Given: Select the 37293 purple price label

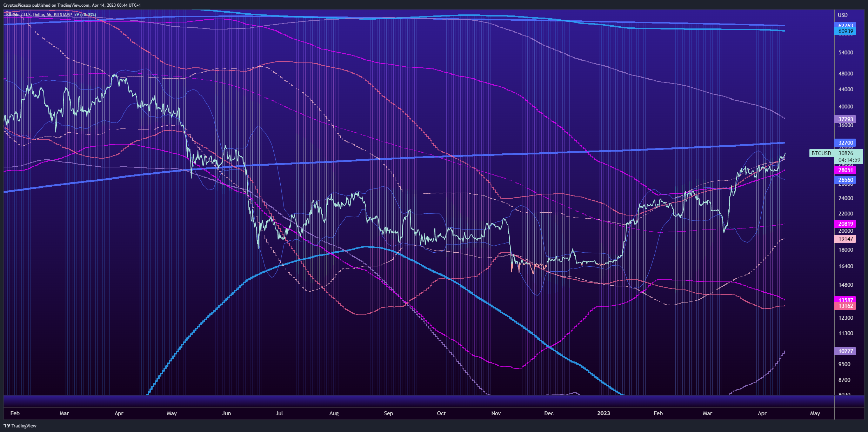Looking at the screenshot, I should point(845,119).
